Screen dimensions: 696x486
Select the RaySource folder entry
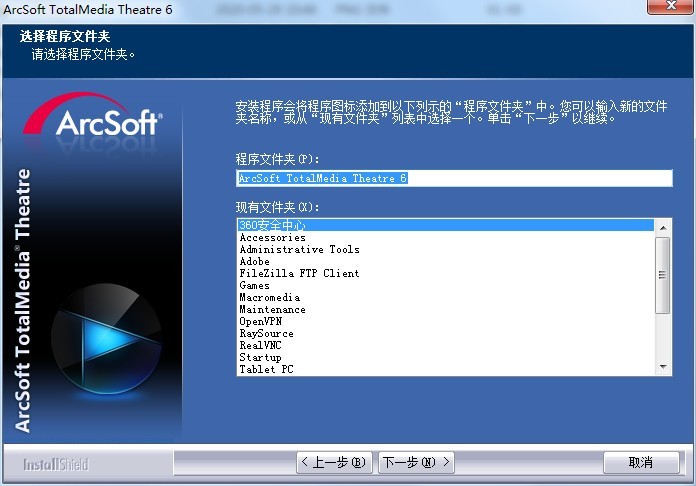445,333
